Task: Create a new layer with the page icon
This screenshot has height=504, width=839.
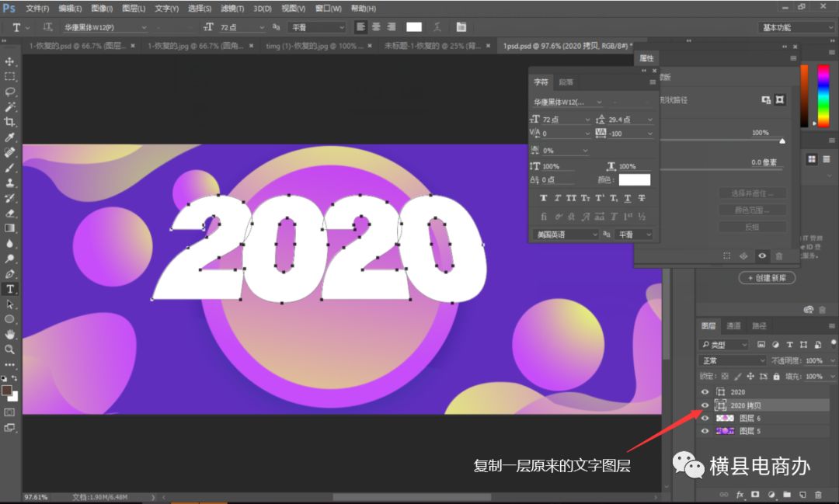Action: click(802, 495)
